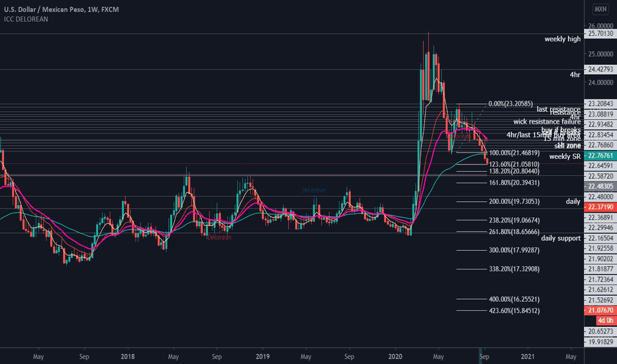Click the 'weekly SR' annotation

(x=565, y=157)
